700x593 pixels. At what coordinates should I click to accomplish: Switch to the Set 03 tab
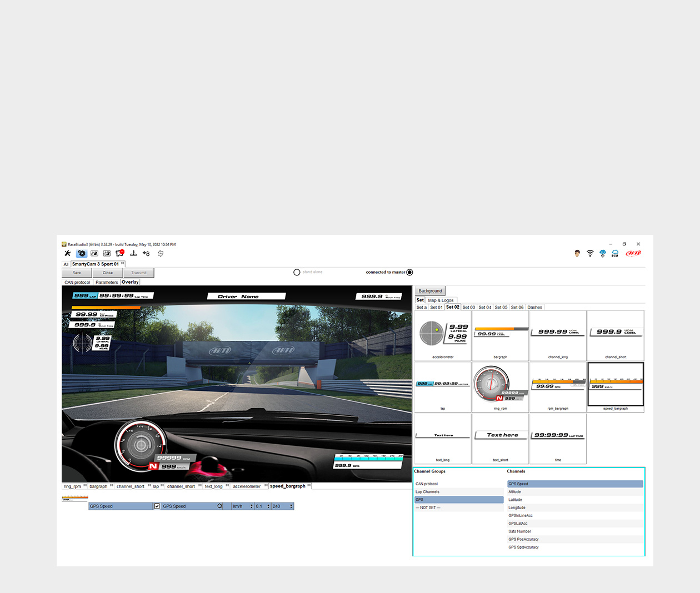click(x=469, y=307)
